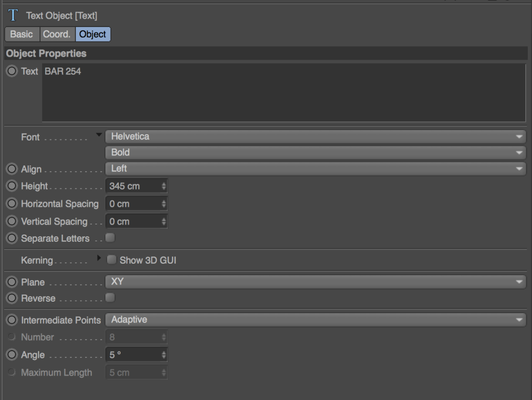The image size is (532, 400).
Task: Click the Horizontal Spacing stepper arrows
Action: 164,204
